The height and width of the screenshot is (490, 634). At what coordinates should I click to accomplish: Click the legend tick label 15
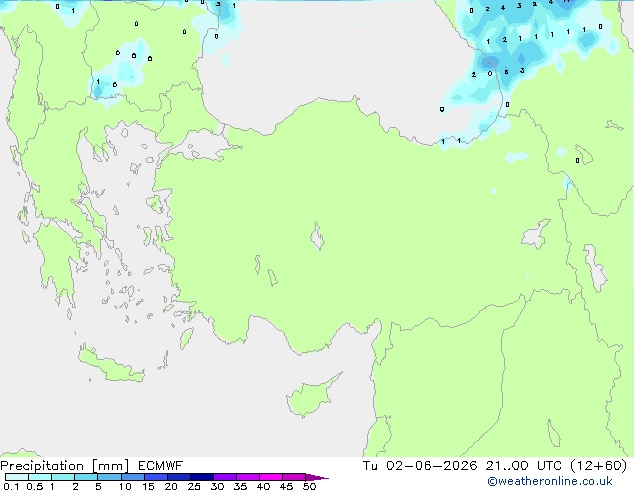coord(148,486)
